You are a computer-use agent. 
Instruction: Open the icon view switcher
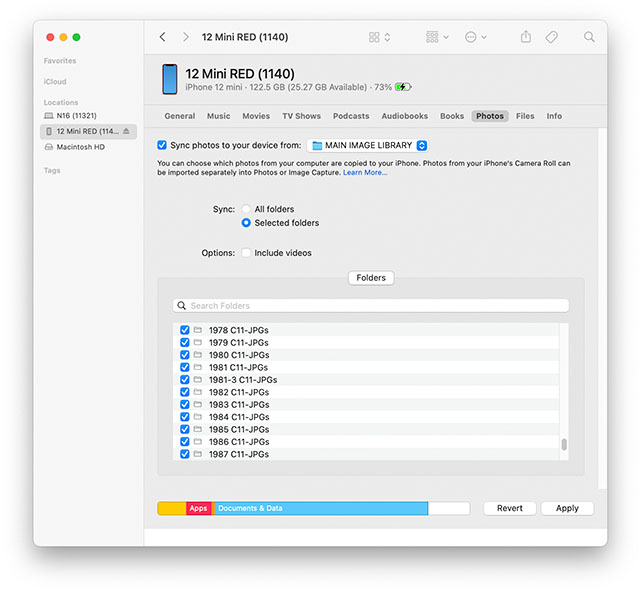click(379, 37)
